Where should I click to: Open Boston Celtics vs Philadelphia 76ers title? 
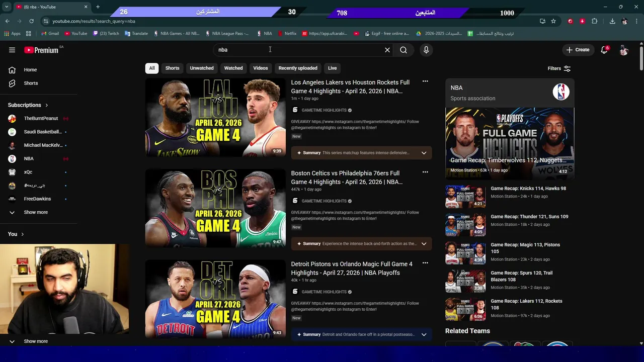pyautogui.click(x=347, y=177)
